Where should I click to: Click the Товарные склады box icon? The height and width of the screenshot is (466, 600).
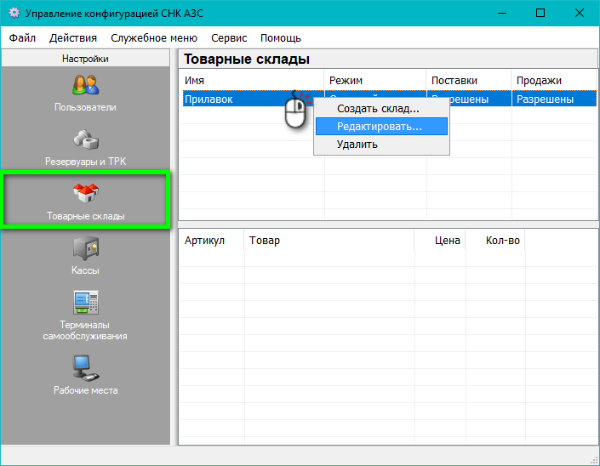[x=85, y=193]
